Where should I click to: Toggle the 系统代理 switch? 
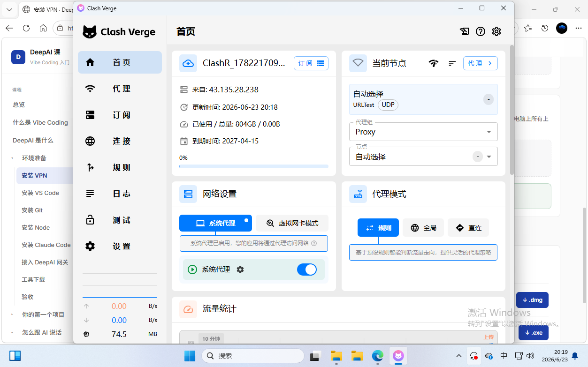(x=307, y=270)
